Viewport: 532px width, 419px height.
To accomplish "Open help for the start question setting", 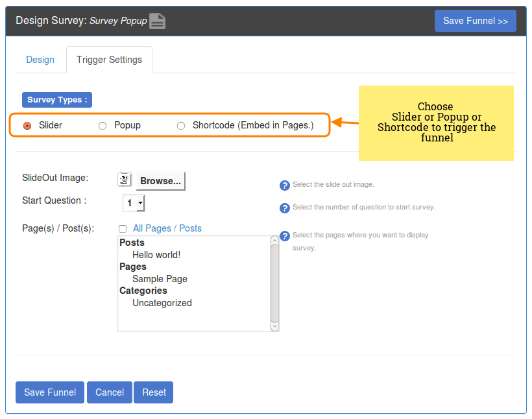I will [285, 208].
